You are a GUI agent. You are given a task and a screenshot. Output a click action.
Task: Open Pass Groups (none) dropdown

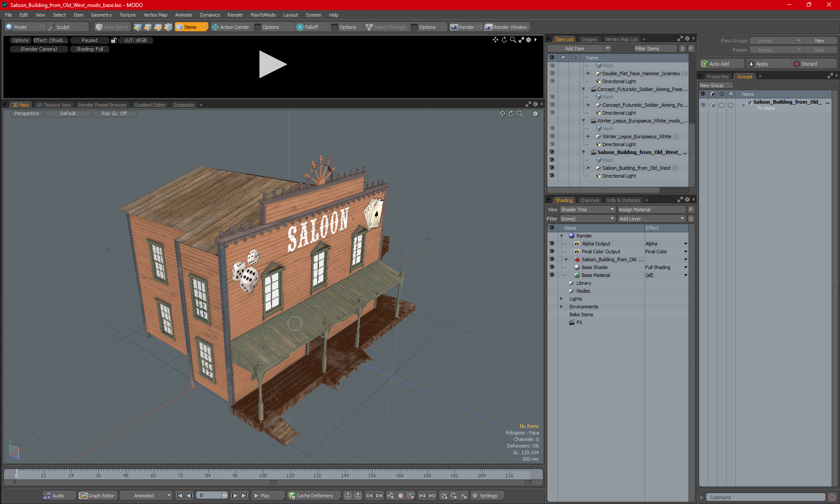776,41
